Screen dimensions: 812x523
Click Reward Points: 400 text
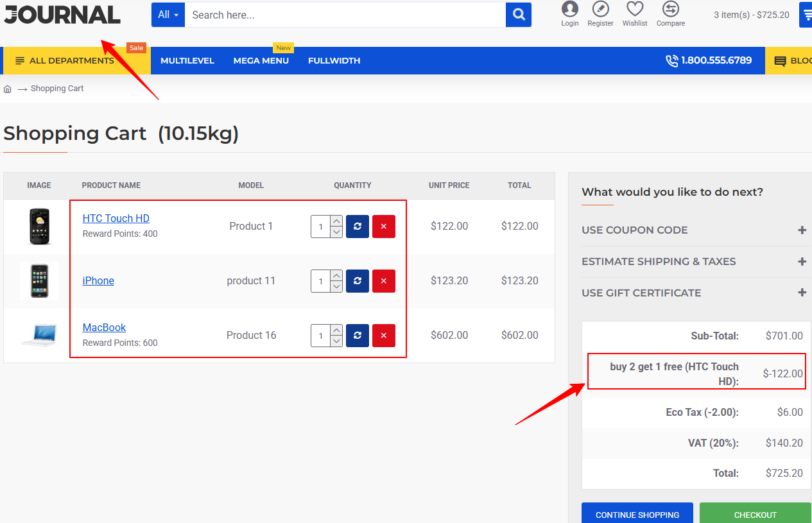click(x=120, y=234)
